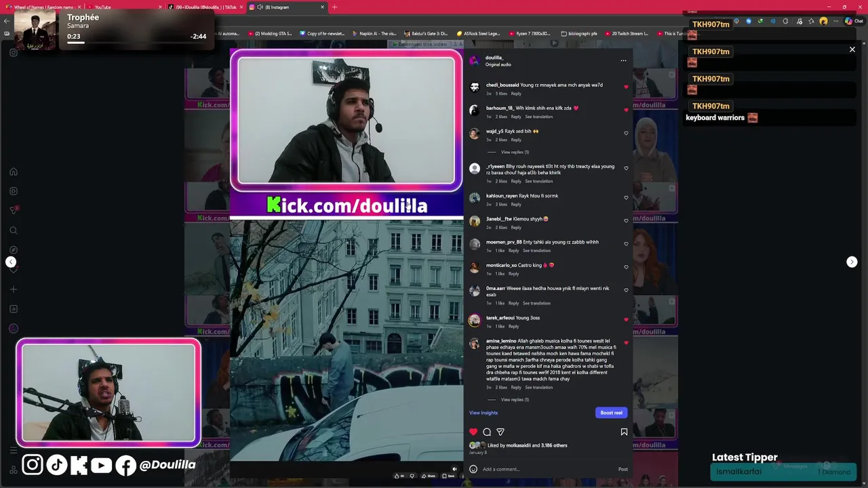Viewport: 868px width, 488px height.
Task: See translation of moemen_prv_88's comment
Action: point(536,251)
